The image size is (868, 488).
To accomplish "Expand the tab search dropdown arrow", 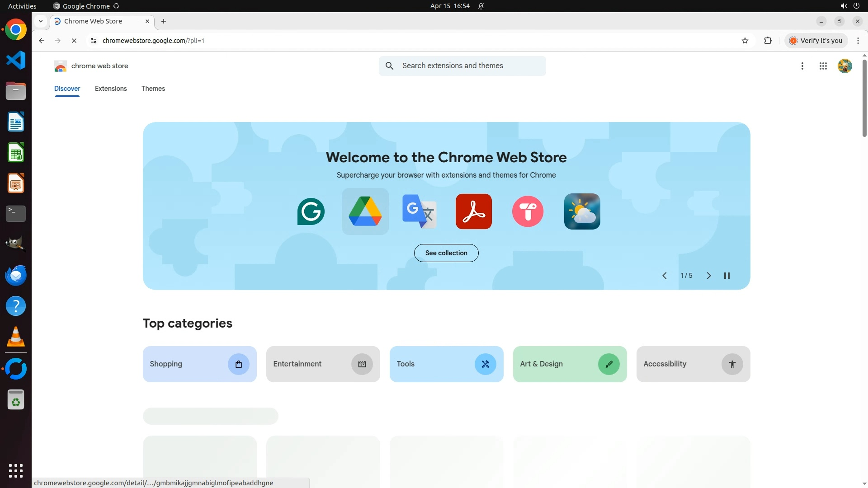I will point(41,21).
